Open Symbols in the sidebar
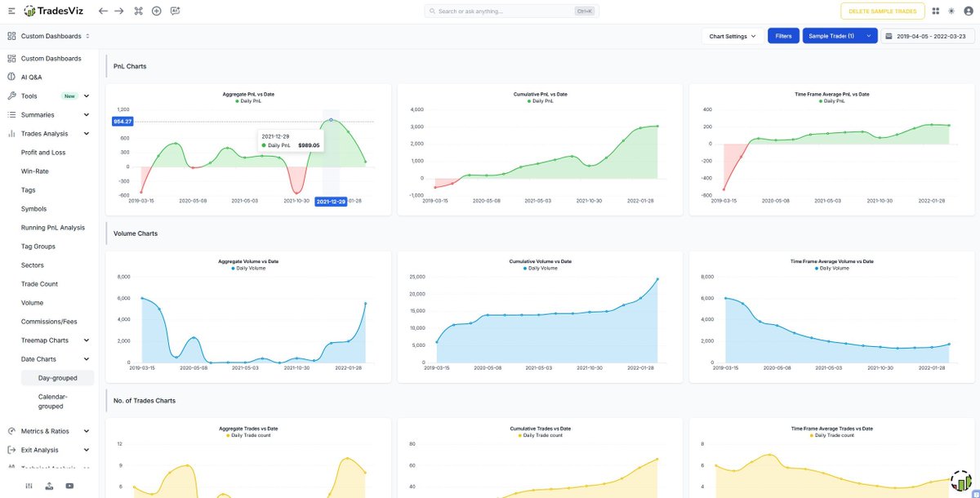Image resolution: width=980 pixels, height=498 pixels. (x=33, y=209)
